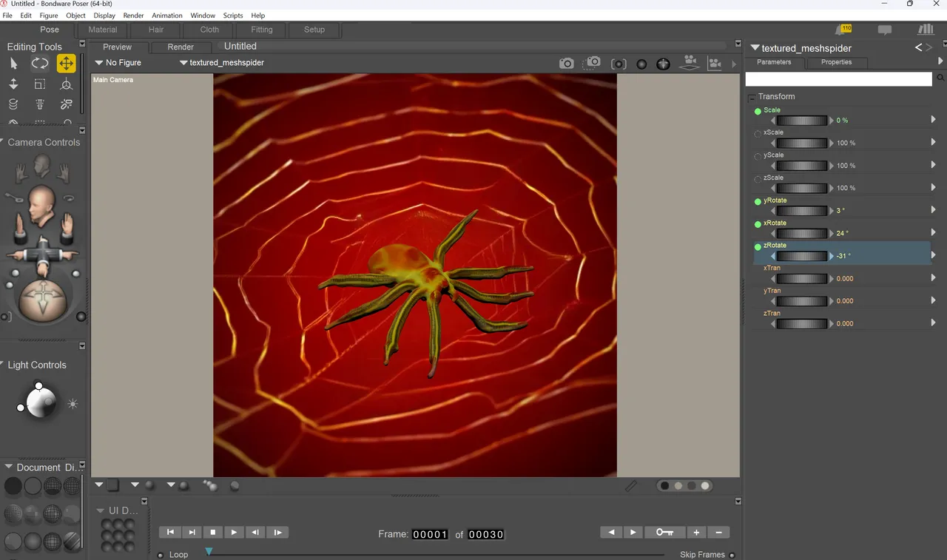Click the render camera icon above viewport

(x=567, y=64)
